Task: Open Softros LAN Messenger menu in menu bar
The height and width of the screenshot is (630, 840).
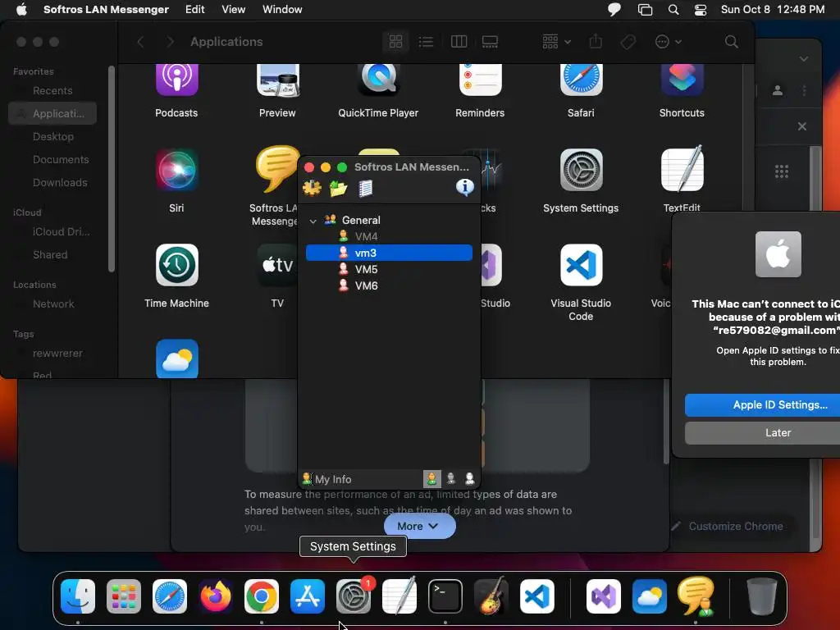Action: pos(106,9)
